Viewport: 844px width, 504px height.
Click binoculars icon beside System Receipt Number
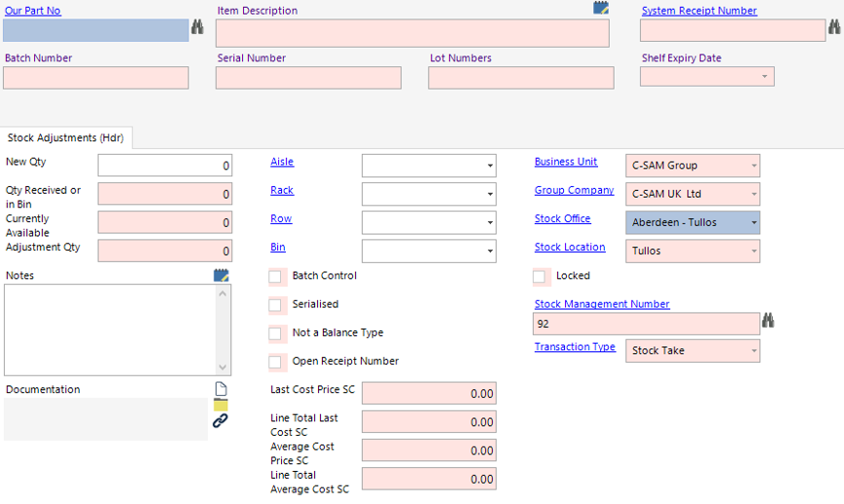(834, 29)
